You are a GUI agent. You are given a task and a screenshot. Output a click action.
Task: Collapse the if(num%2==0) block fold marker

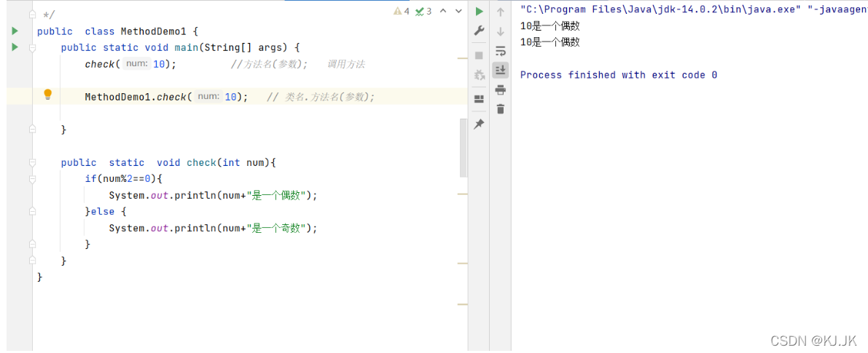tap(33, 180)
